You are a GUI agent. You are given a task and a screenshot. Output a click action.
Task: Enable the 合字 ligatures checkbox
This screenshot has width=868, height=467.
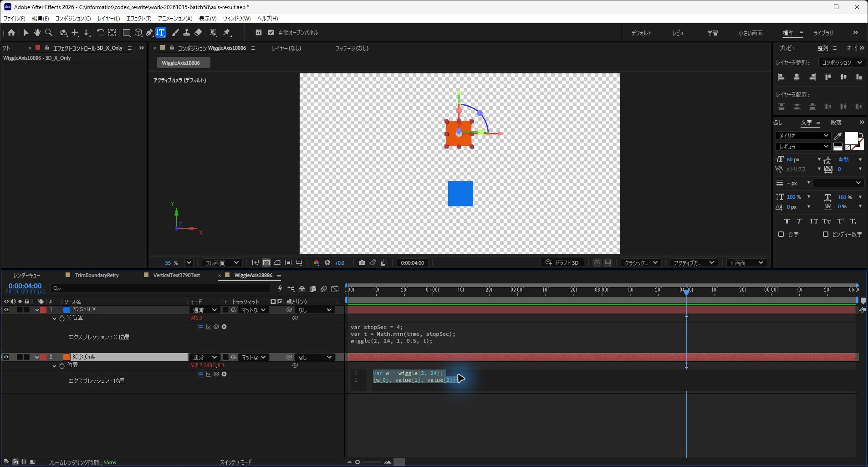781,234
